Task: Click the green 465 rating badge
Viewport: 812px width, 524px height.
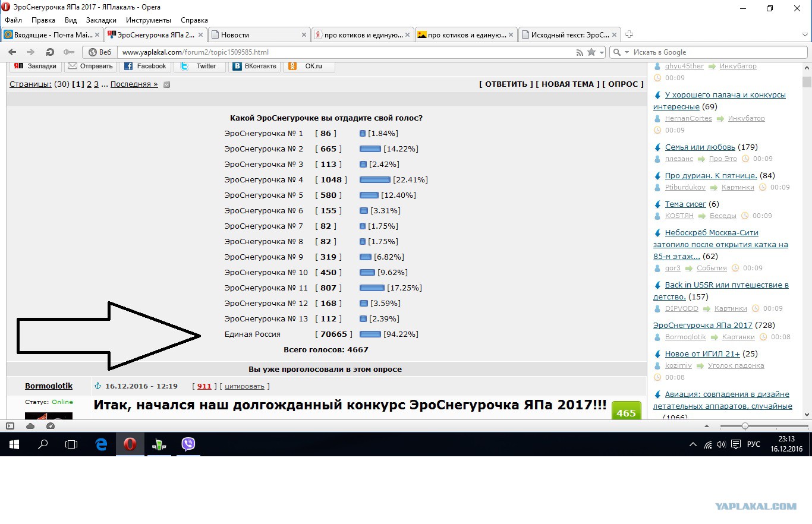Action: coord(627,412)
